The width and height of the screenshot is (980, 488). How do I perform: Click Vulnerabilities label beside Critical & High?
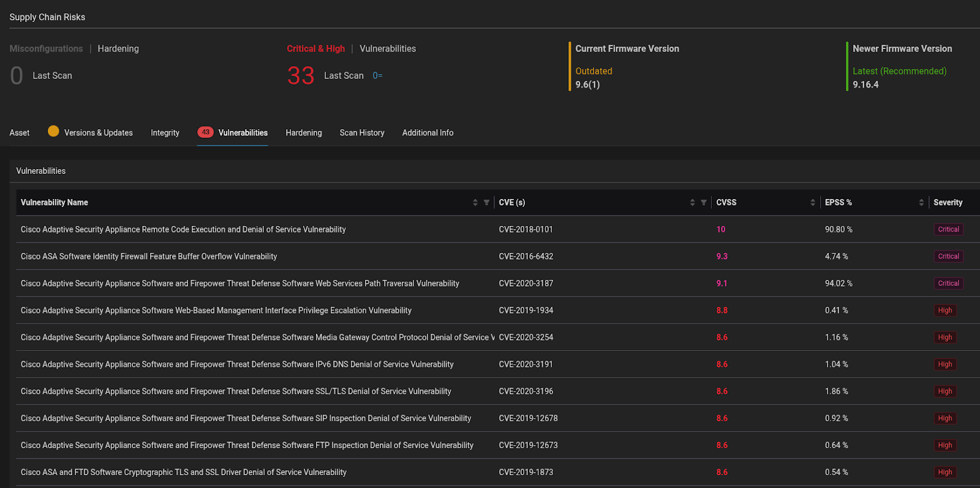388,49
